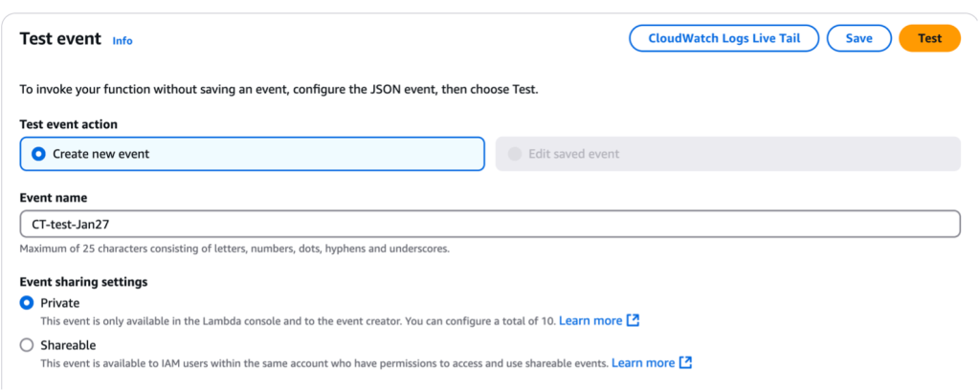Select the Private sharing radio button
The image size is (980, 391).
[27, 303]
